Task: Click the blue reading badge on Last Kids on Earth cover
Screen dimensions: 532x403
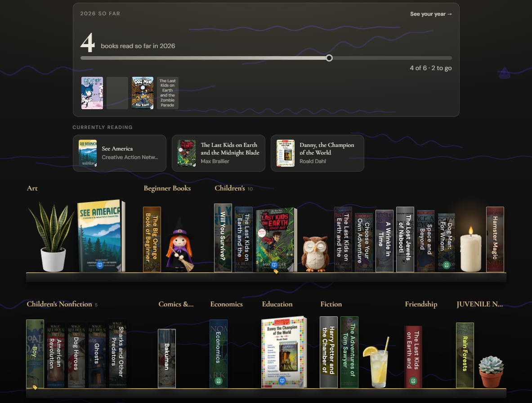Action: point(274,265)
